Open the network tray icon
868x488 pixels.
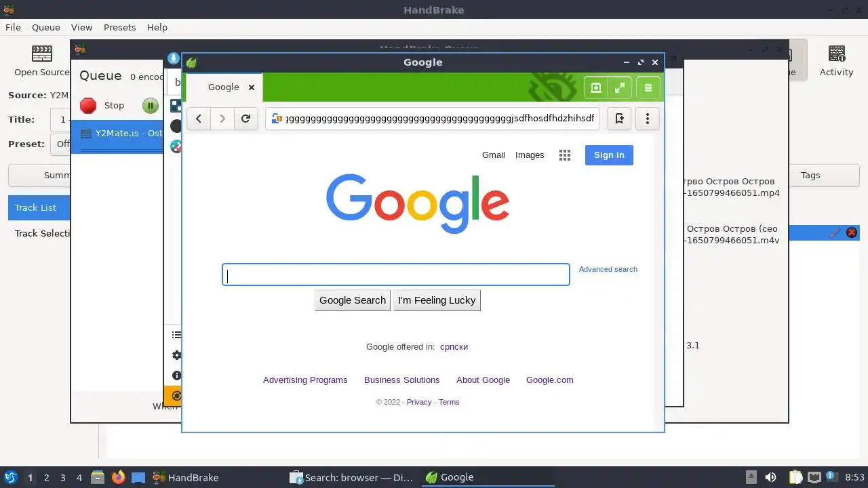[x=814, y=477]
